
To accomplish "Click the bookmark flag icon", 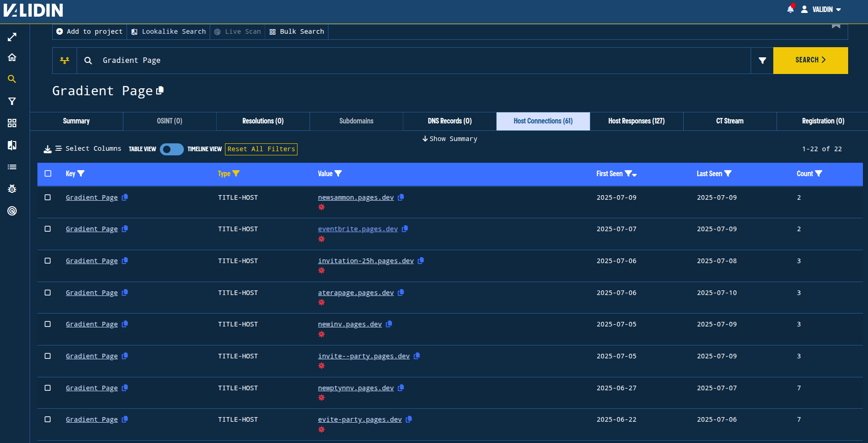I will click(x=836, y=26).
